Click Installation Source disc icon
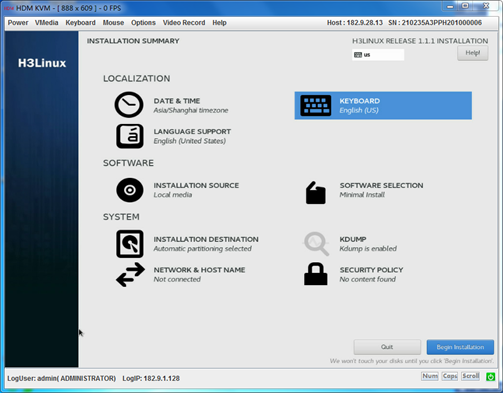 point(130,190)
